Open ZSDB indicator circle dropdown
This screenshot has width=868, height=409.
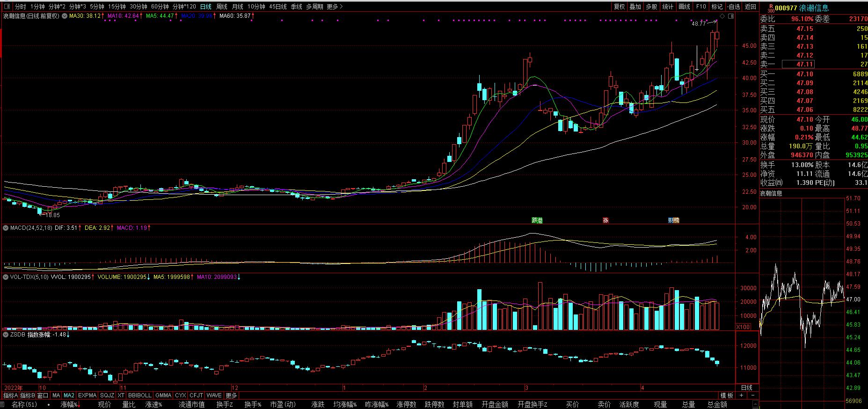click(6, 335)
